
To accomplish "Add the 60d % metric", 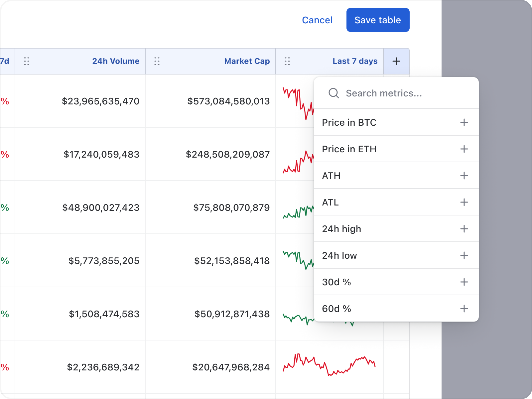I will (x=464, y=309).
